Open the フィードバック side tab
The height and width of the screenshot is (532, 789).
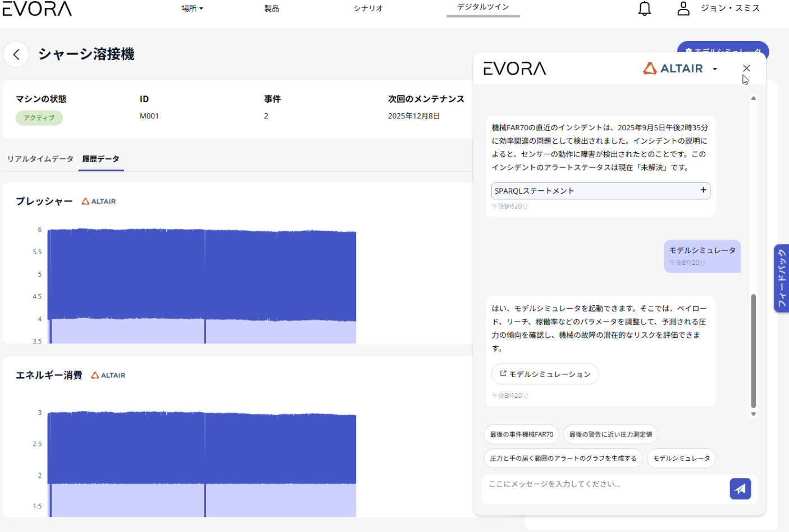781,278
